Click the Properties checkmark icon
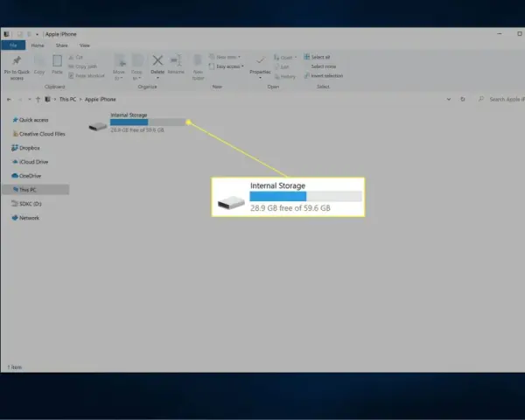525x420 pixels. pyautogui.click(x=260, y=60)
